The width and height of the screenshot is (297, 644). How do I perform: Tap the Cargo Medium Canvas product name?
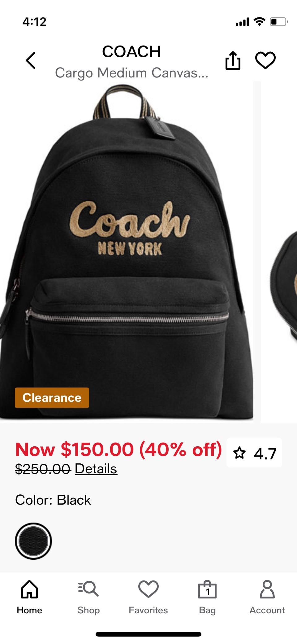point(131,73)
